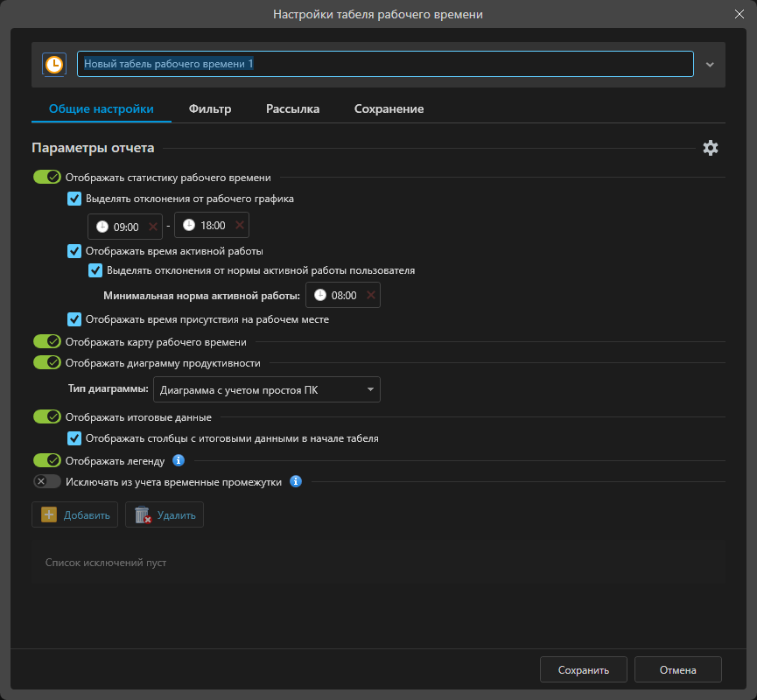Image resolution: width=757 pixels, height=700 pixels.
Task: Open report parameters gear settings
Action: [x=711, y=148]
